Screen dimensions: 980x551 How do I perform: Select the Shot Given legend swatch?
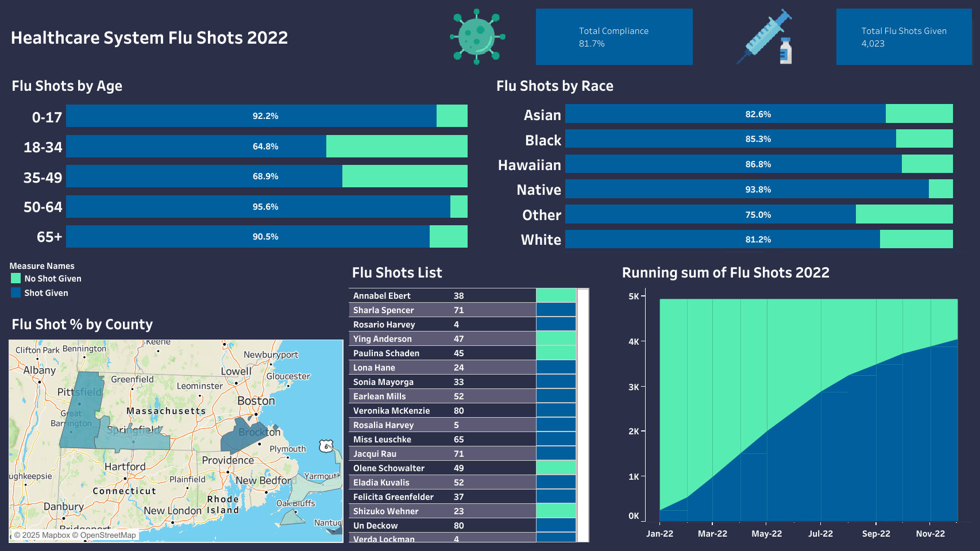coord(16,292)
